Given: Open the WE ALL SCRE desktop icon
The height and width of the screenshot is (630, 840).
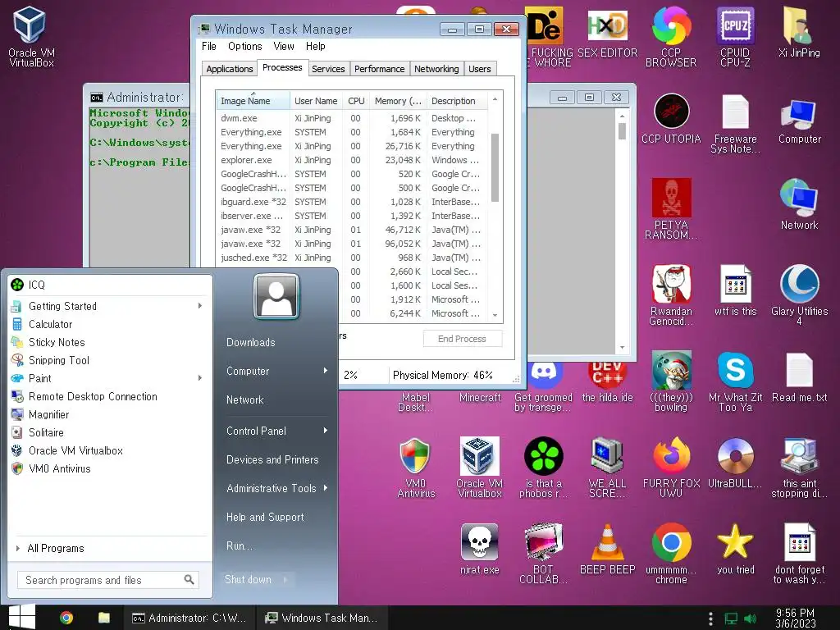Looking at the screenshot, I should point(607,468).
